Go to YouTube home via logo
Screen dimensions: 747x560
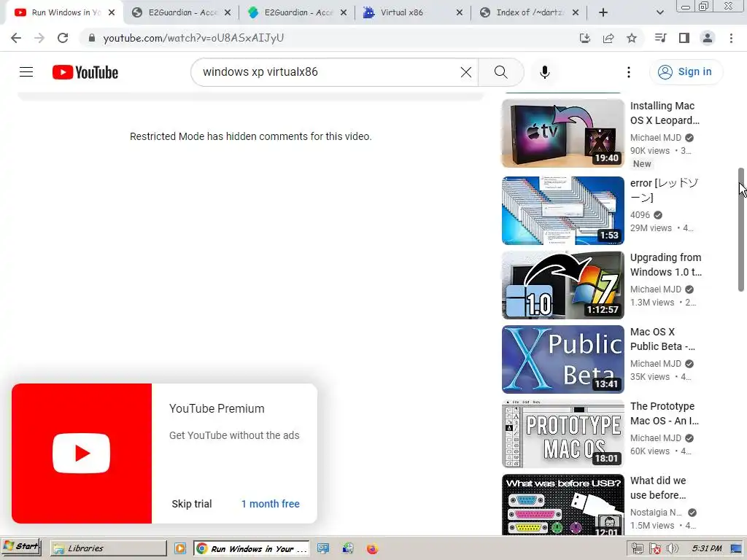pos(85,72)
